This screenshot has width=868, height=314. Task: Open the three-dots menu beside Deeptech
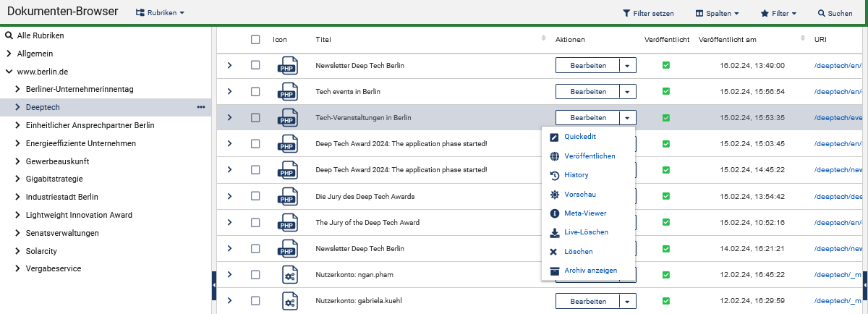(201, 107)
